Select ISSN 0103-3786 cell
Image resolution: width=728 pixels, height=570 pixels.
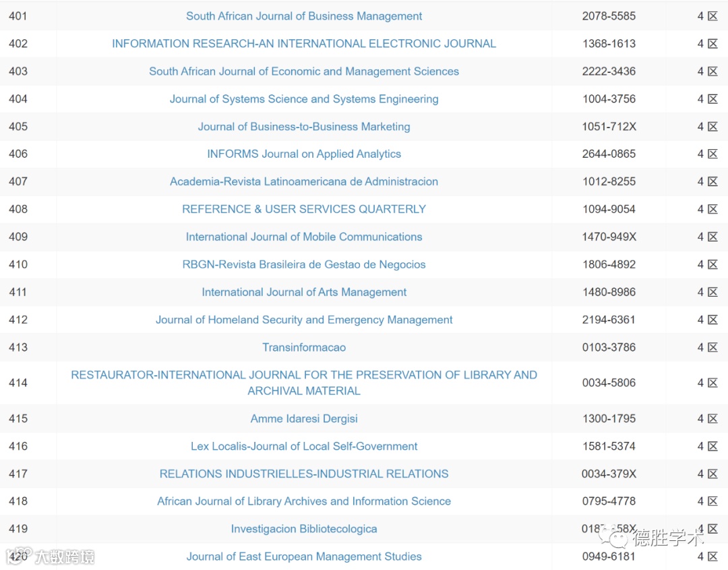click(x=609, y=347)
